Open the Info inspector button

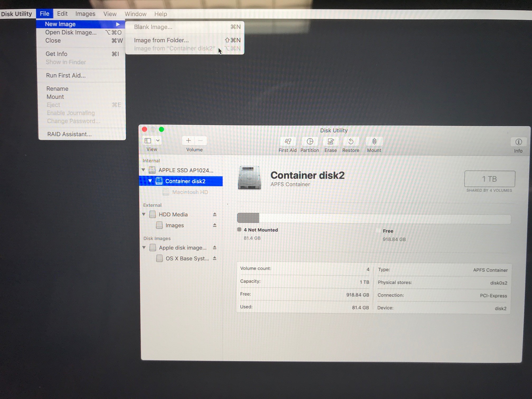(x=518, y=142)
